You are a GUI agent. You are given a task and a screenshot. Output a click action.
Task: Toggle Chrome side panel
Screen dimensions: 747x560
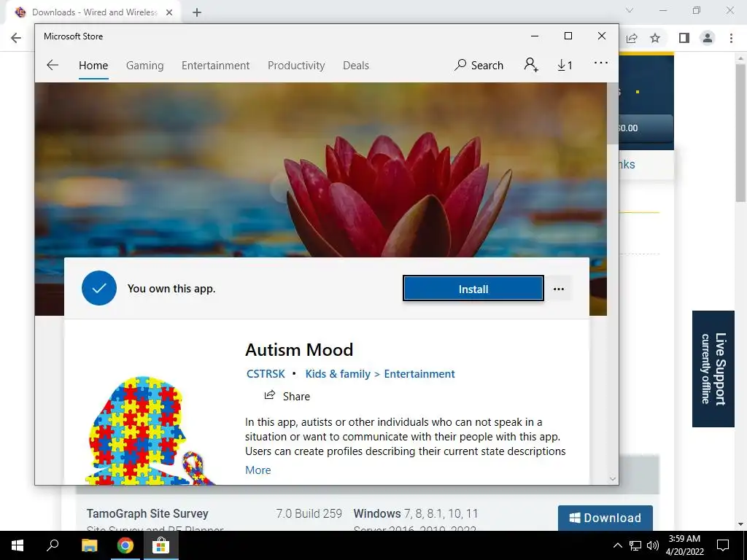[x=684, y=38]
